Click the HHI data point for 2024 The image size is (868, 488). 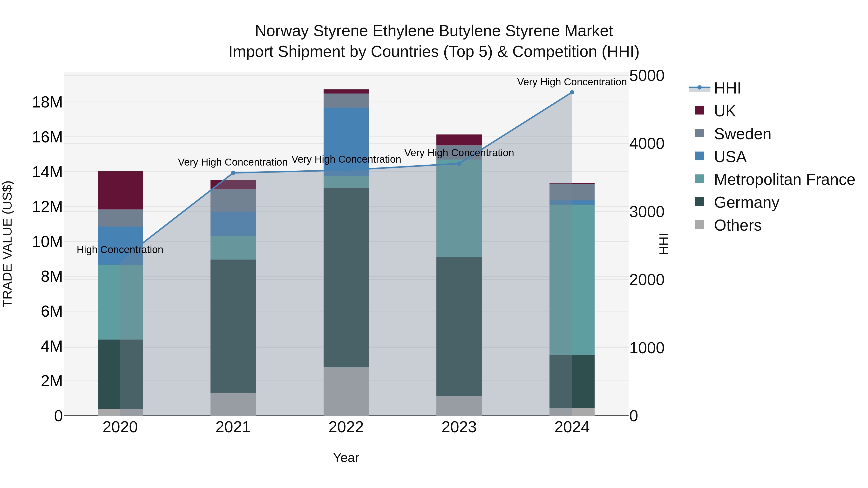point(572,92)
